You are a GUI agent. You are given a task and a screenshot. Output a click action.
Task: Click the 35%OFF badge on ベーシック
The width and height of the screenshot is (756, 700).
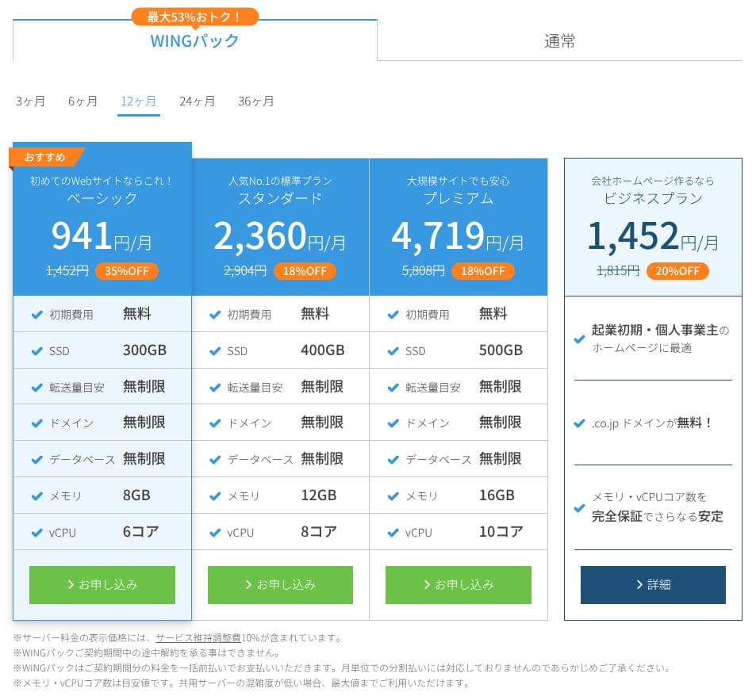[127, 271]
